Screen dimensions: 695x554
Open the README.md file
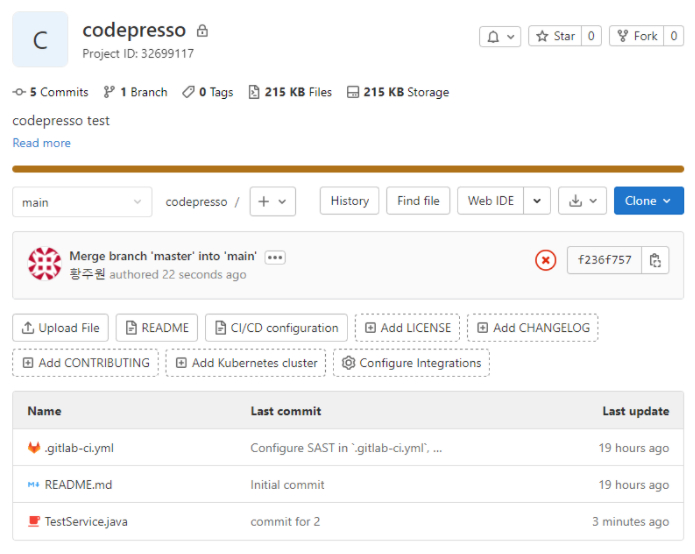(78, 485)
